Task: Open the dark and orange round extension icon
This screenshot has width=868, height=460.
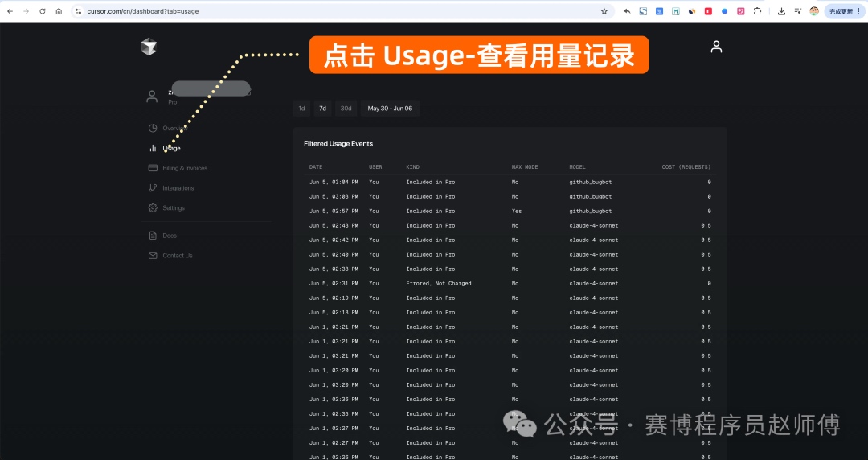Action: click(692, 11)
